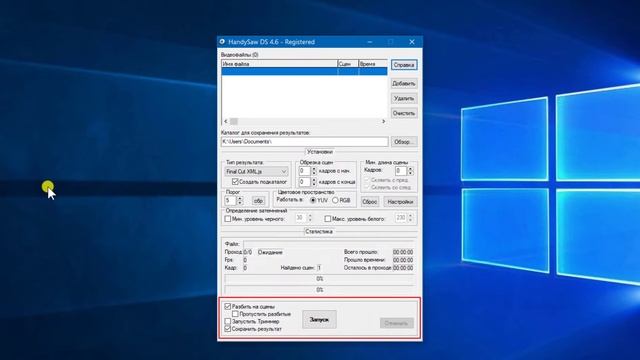The height and width of the screenshot is (360, 640).
Task: Close the HandySaw DS window
Action: click(x=412, y=42)
